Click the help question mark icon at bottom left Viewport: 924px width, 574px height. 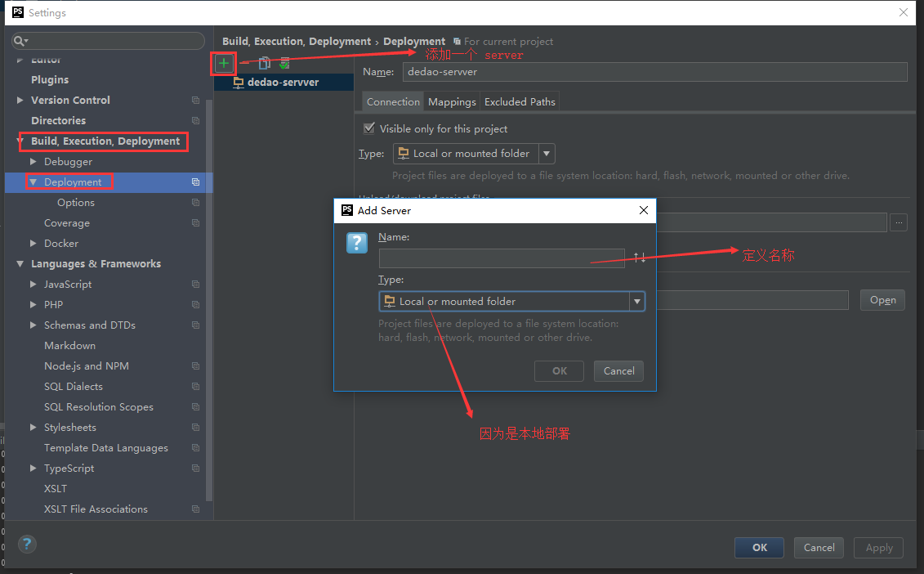(27, 544)
